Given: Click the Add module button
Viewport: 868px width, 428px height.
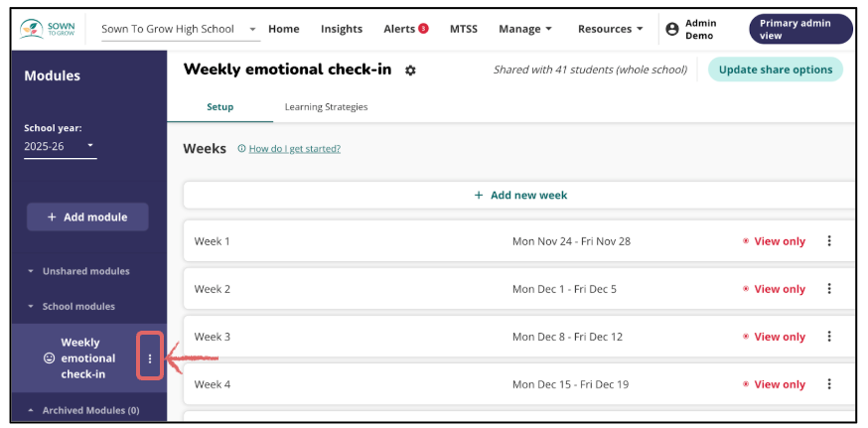Looking at the screenshot, I should [x=87, y=216].
